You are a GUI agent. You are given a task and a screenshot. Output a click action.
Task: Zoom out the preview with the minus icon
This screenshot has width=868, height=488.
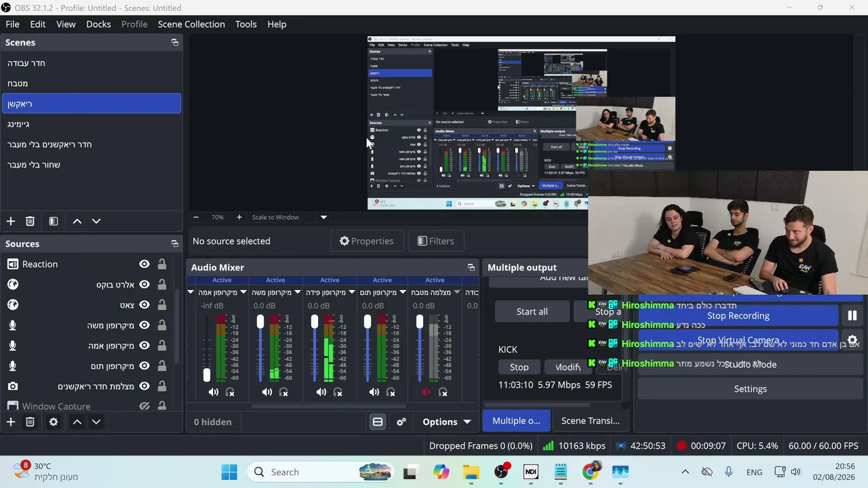[x=196, y=217]
